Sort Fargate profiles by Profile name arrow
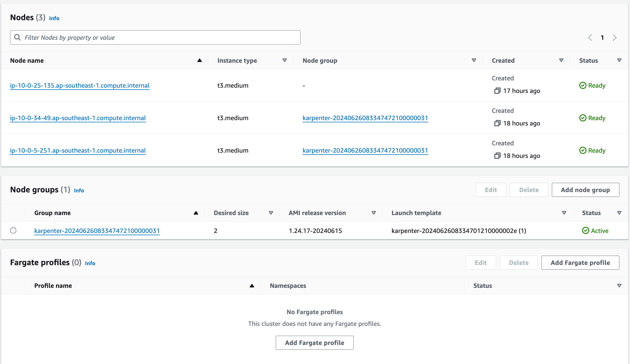Screen dimensions: 630x364 [x=252, y=286]
